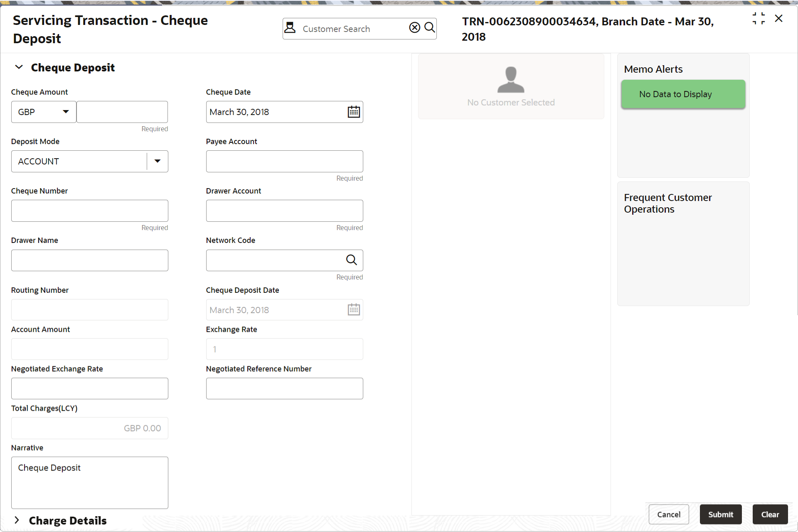Click the Cheque Amount input field
This screenshot has width=798, height=532.
tap(122, 112)
